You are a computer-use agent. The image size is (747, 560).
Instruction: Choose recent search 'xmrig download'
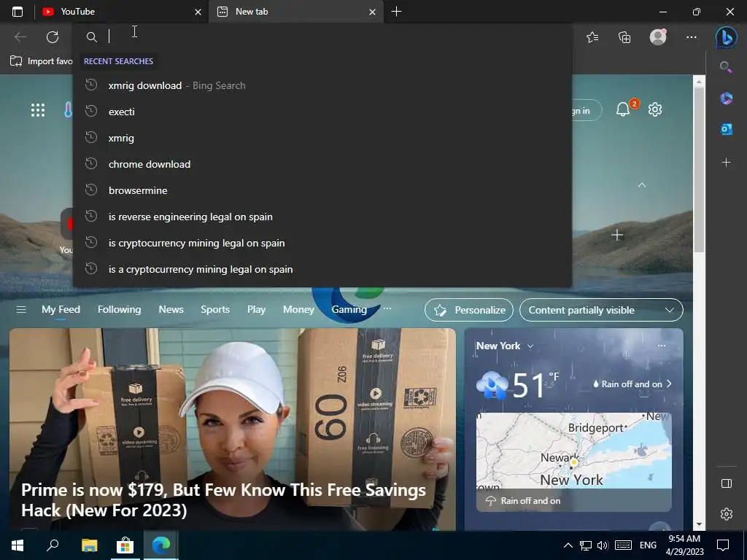coord(322,86)
